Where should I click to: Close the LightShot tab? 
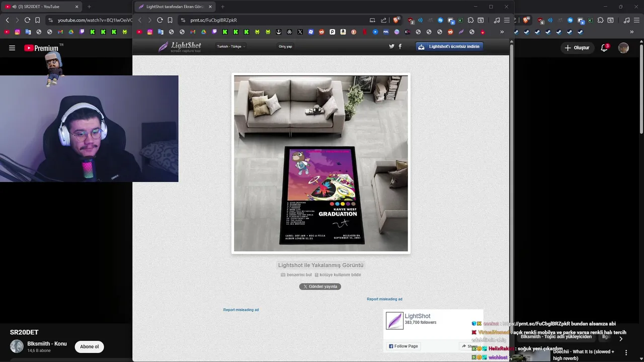(210, 7)
